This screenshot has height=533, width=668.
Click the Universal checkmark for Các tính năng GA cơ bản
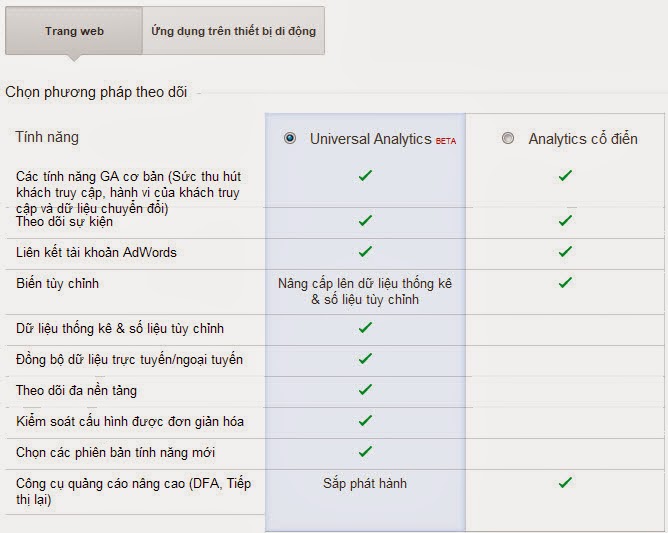[x=365, y=175]
